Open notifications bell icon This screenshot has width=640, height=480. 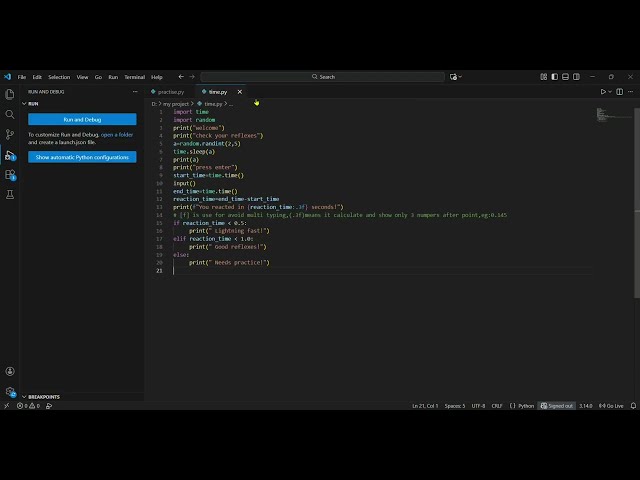(x=633, y=406)
